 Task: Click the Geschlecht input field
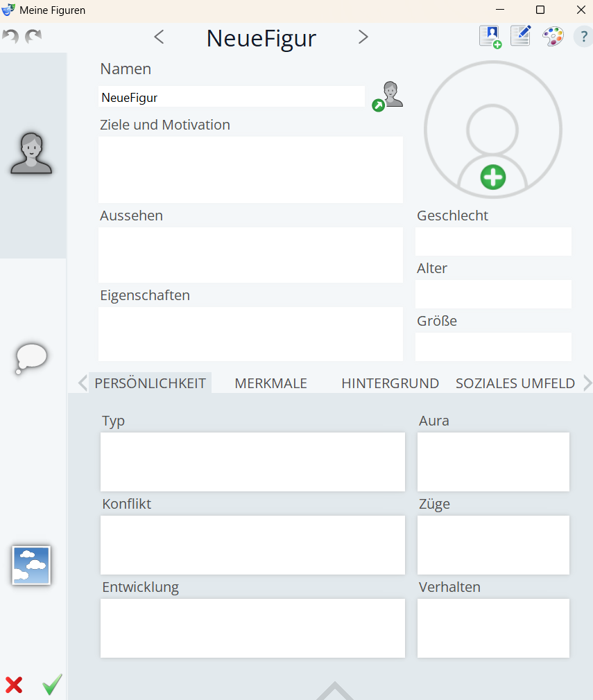[x=493, y=242]
